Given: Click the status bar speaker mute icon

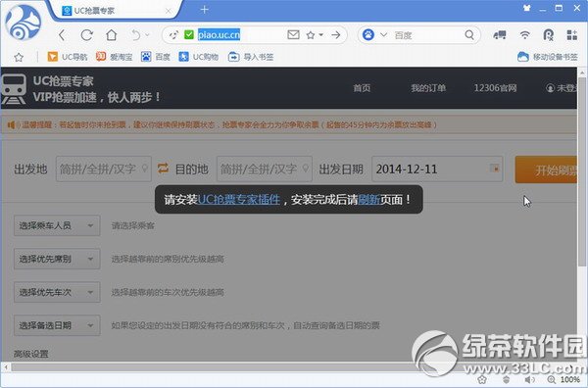Looking at the screenshot, I should coord(529,380).
